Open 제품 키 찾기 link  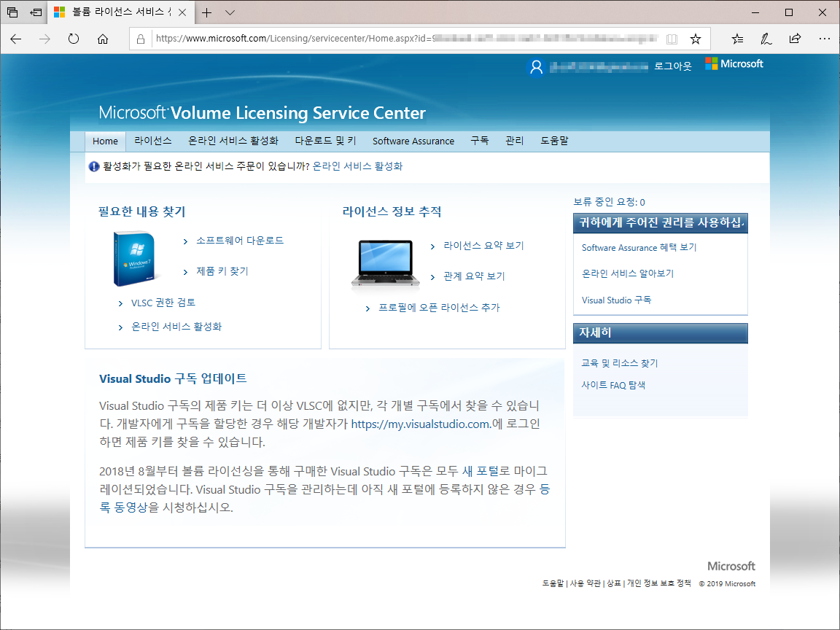coord(222,271)
